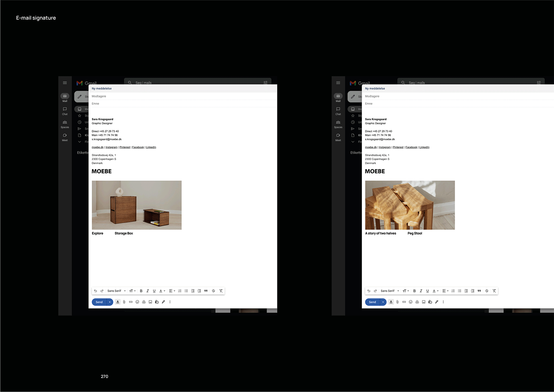The height and width of the screenshot is (392, 554).
Task: Click the Emne field in left compose window
Action: 183,104
